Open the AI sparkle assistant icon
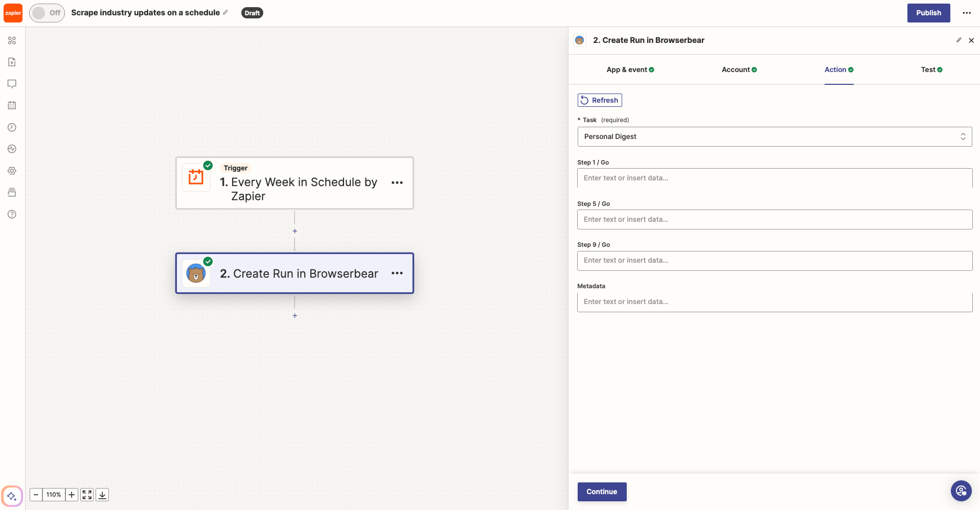The width and height of the screenshot is (980, 510). point(12,496)
